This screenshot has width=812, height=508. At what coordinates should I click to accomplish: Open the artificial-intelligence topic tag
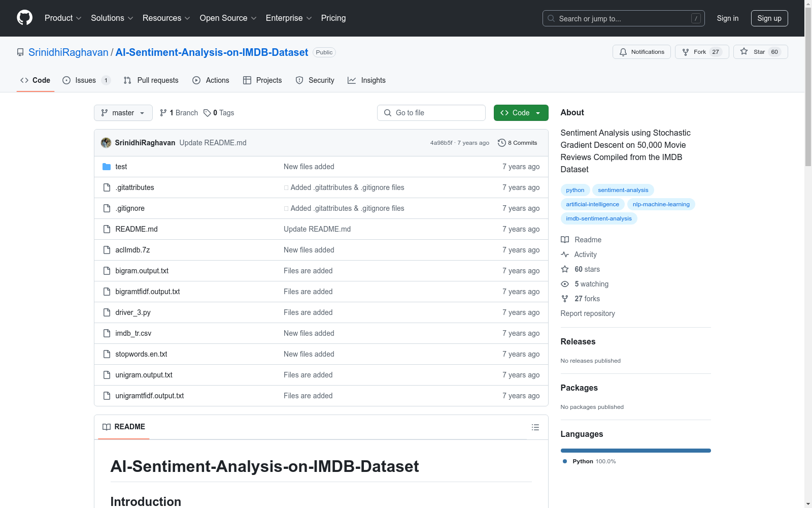click(593, 204)
